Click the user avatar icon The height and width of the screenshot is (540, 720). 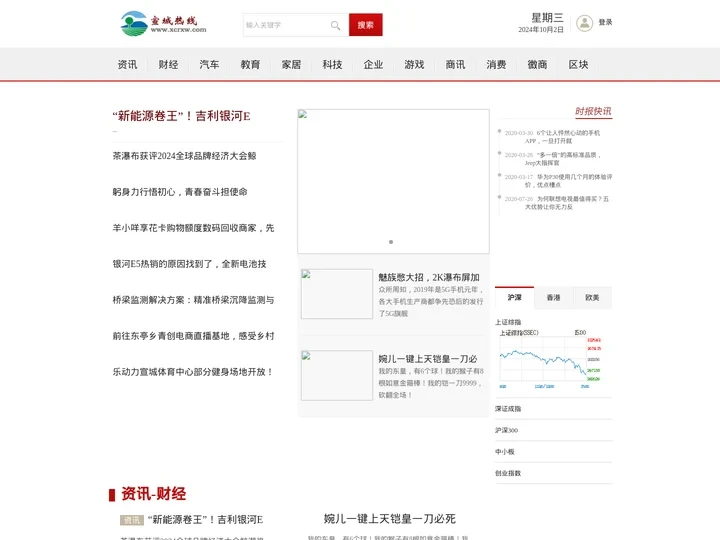click(585, 23)
